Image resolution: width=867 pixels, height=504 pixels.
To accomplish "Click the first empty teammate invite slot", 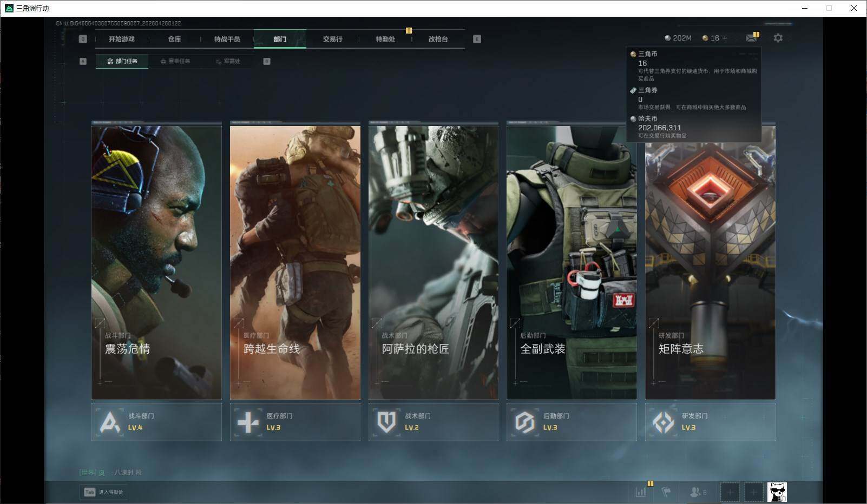I will pyautogui.click(x=730, y=492).
